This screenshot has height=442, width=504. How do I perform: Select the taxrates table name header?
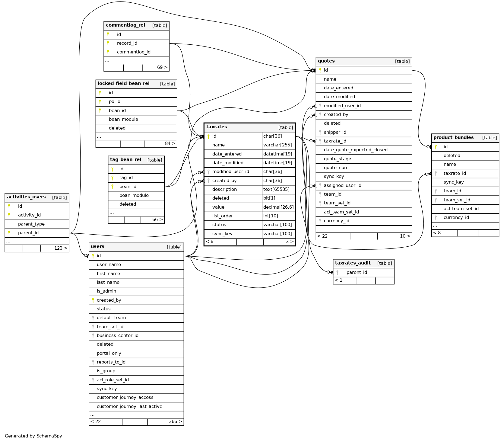(217, 127)
